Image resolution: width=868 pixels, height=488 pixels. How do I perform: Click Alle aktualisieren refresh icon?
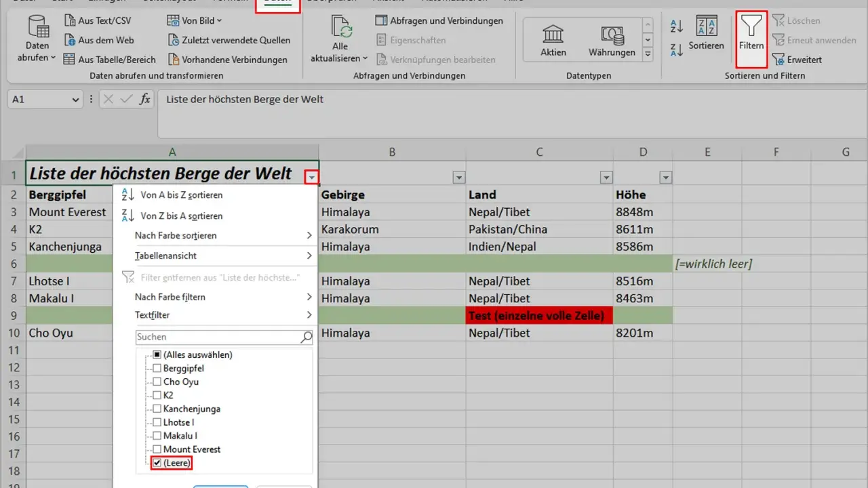click(x=340, y=27)
